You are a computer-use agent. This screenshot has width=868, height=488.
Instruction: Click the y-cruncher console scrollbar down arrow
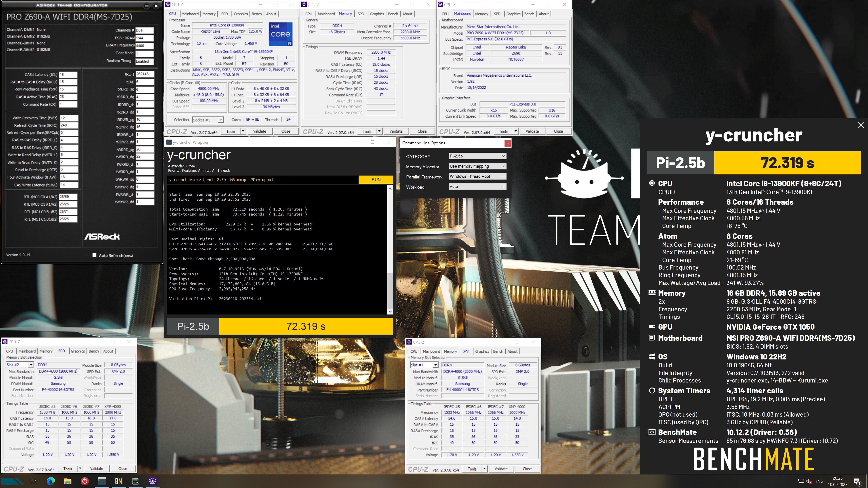point(390,312)
